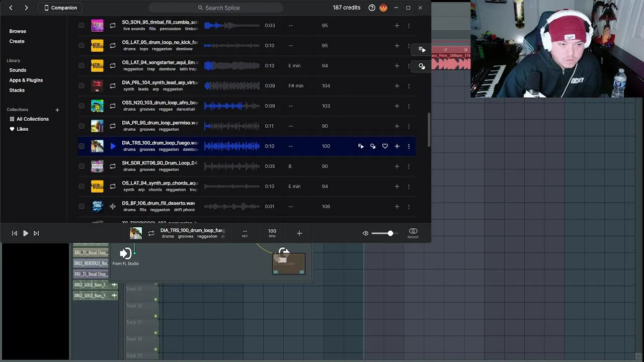The height and width of the screenshot is (362, 644).
Task: Open more options for SO_SON_95_timbal_fill row
Action: (409, 25)
